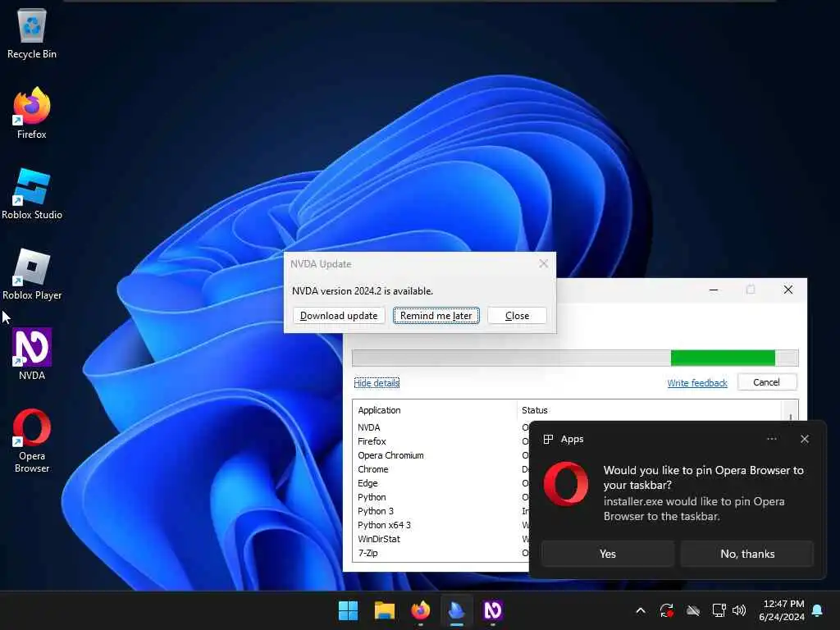Accept pinning Opera with Yes
The width and height of the screenshot is (840, 630).
[x=608, y=554]
